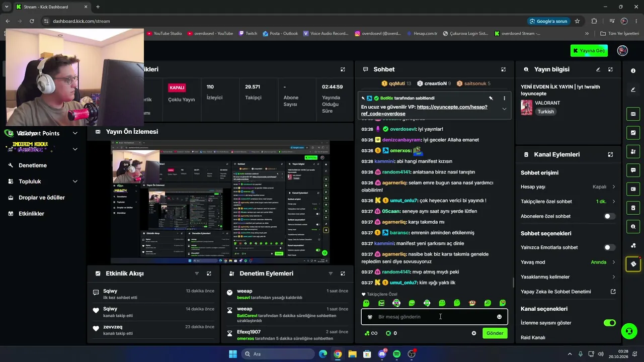Filter the Denetim Eylemleri list
Viewport: 644px width, 362px height.
[331, 274]
